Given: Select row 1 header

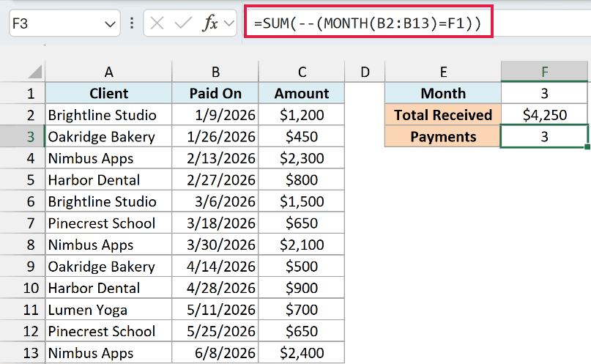Looking at the screenshot, I should (23, 93).
